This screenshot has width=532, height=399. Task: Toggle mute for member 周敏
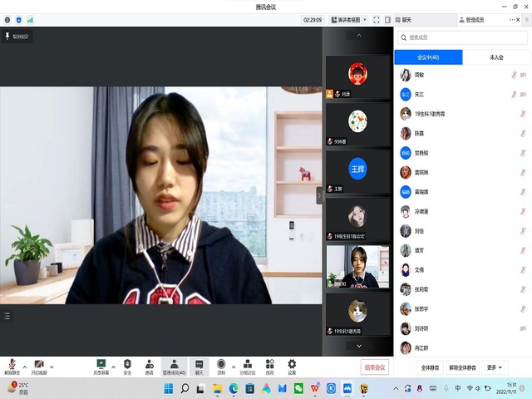[x=514, y=75]
